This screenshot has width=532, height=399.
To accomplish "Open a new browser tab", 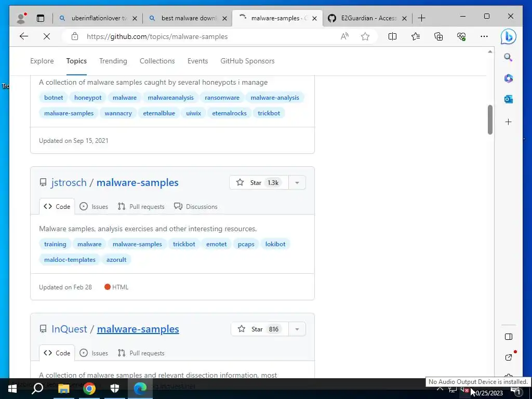I will (421, 18).
